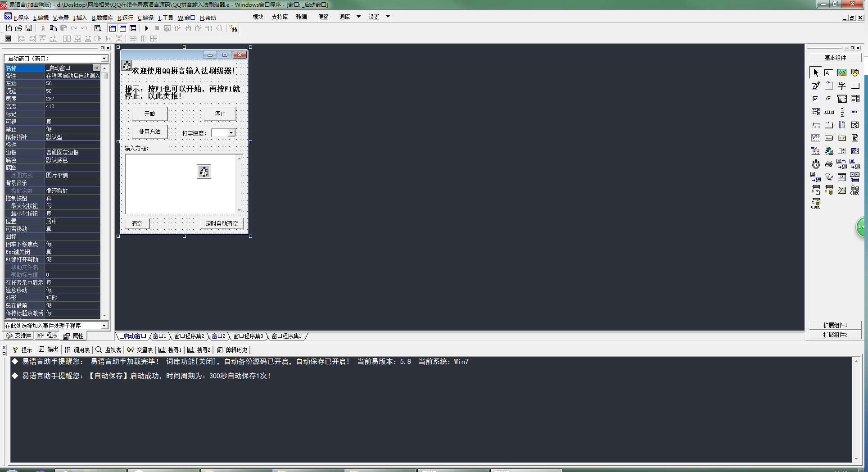Click the save file toolbar icon
This screenshot has height=472, width=868.
click(29, 28)
